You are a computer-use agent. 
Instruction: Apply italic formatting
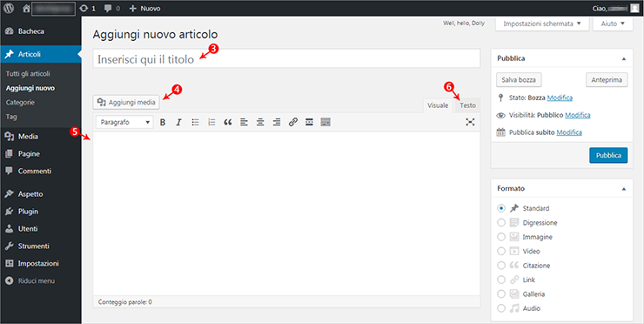click(x=178, y=122)
